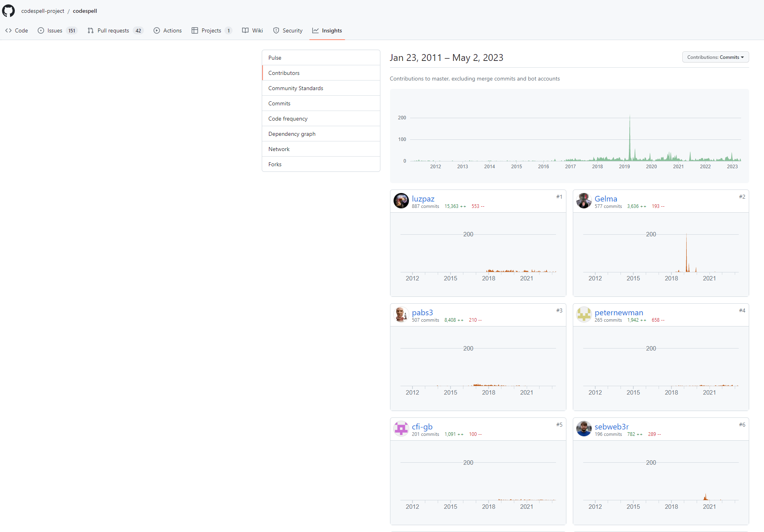Open Gelma's profile avatar
This screenshot has width=764, height=532.
(x=584, y=201)
